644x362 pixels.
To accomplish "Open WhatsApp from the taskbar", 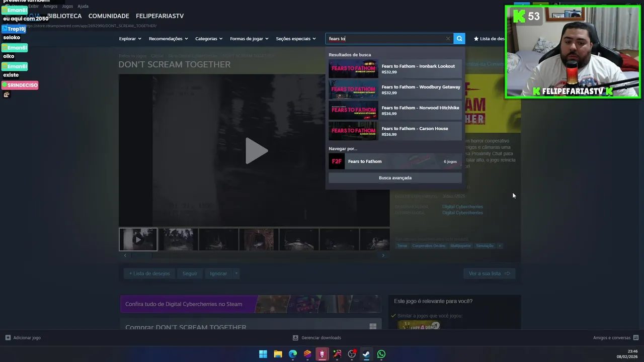I will pos(381,354).
